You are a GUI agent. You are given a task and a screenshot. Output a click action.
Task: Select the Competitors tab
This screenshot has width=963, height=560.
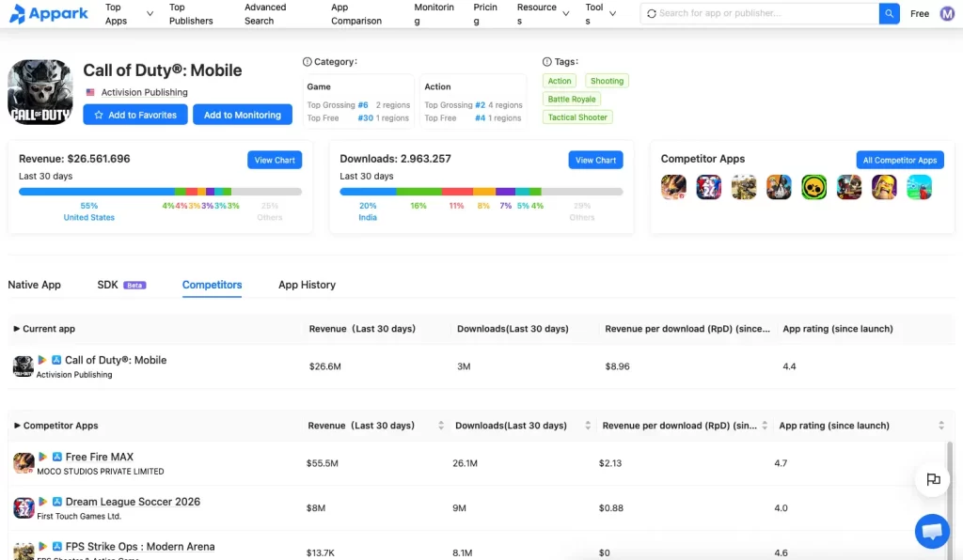tap(212, 285)
